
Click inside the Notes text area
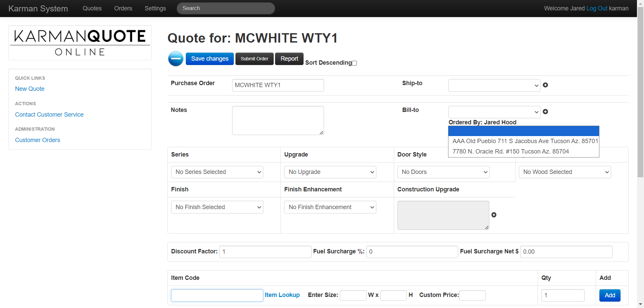(x=278, y=121)
